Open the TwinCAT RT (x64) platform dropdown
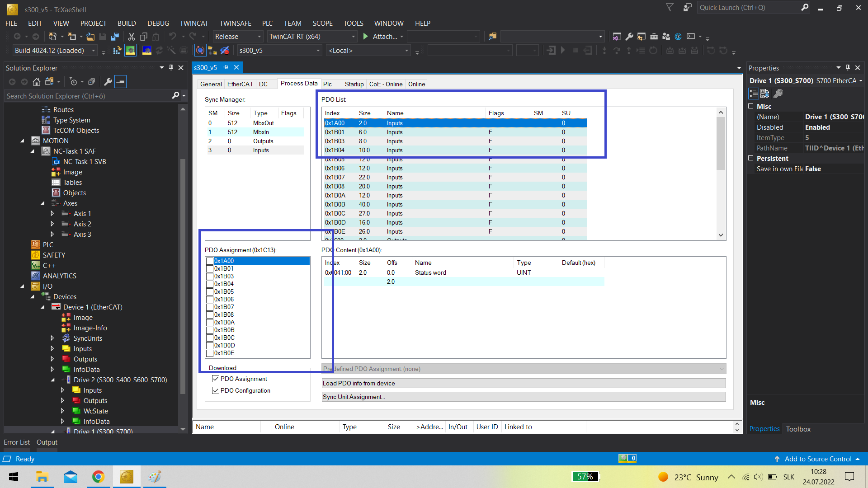 [312, 37]
